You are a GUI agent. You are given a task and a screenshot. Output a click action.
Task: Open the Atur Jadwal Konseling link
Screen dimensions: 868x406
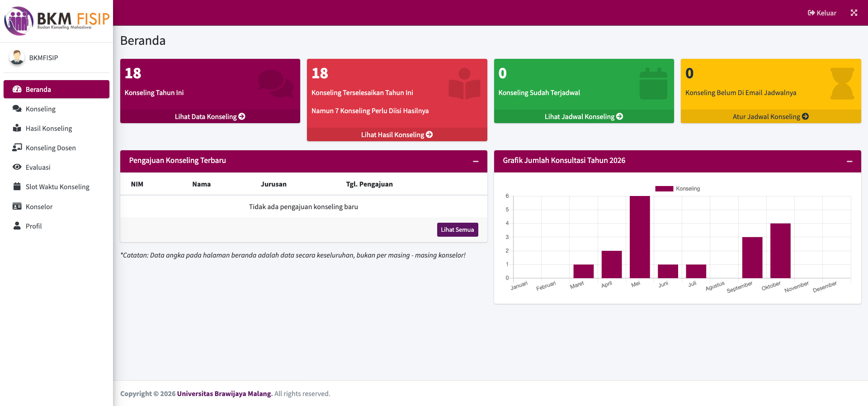[771, 116]
